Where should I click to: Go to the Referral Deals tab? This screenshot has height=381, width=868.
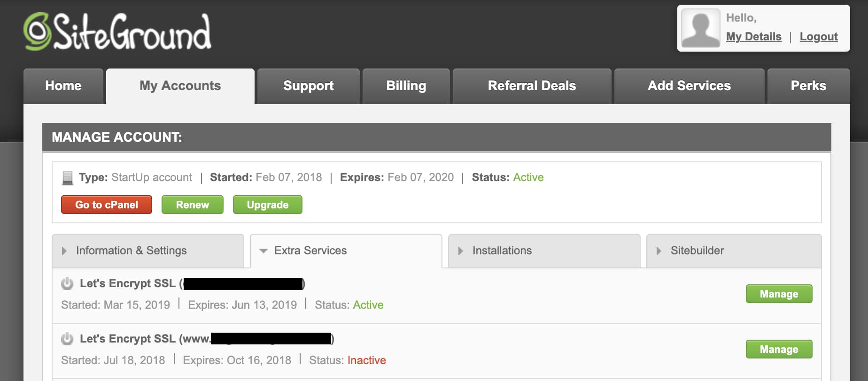click(x=532, y=86)
